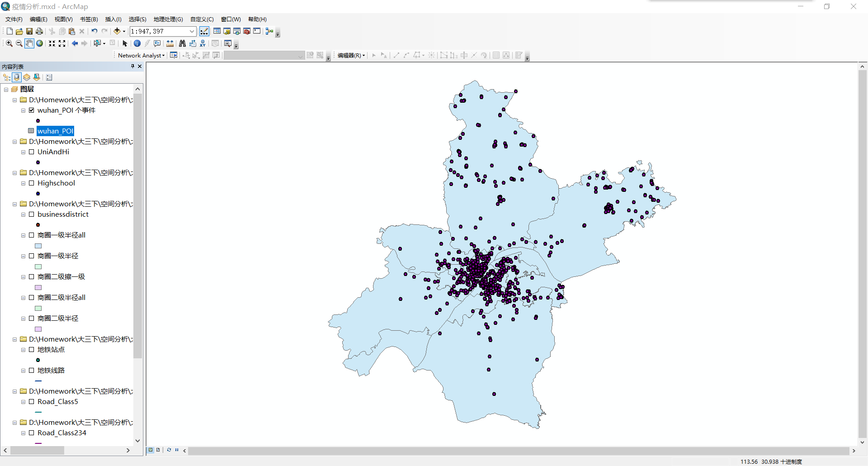
Task: Open the 地理处理(G) menu
Action: 168,19
